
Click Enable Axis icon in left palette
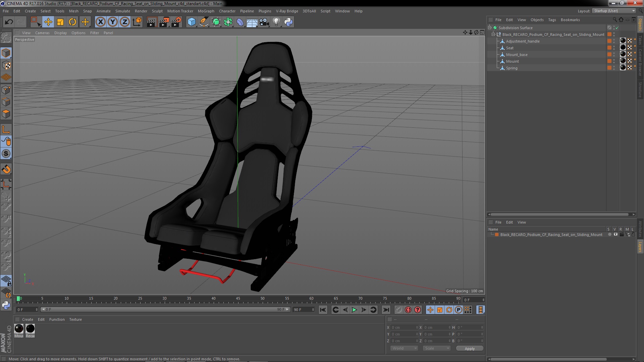pyautogui.click(x=6, y=129)
